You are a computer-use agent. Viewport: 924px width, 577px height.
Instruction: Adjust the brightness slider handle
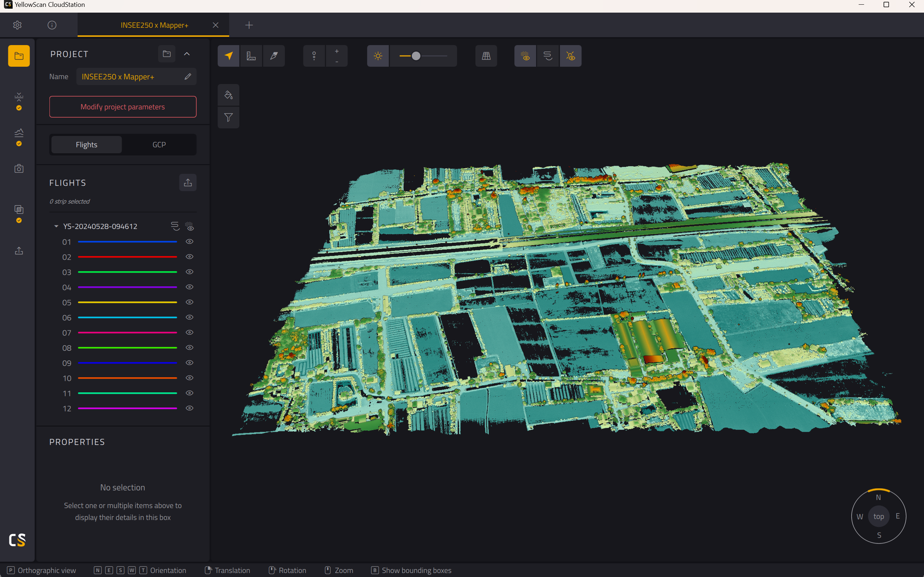point(416,56)
